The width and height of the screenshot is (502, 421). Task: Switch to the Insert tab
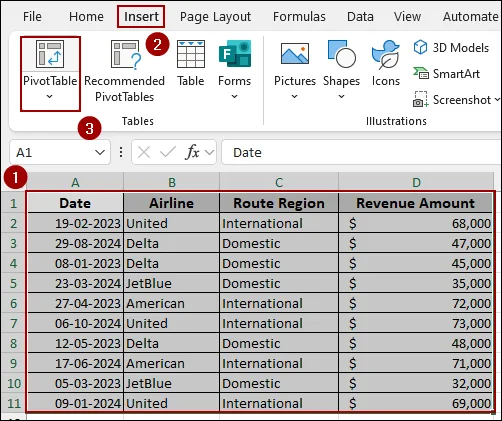(141, 16)
